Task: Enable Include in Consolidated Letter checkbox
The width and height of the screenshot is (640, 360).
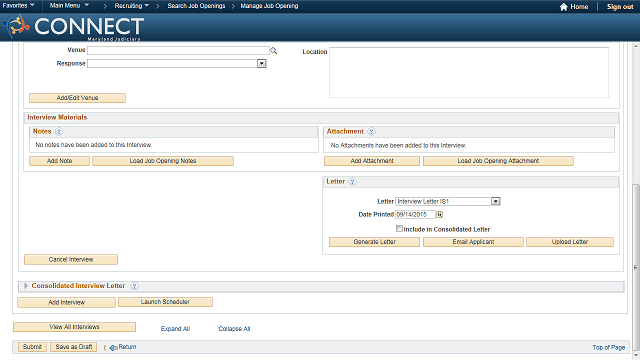Action: pos(399,229)
